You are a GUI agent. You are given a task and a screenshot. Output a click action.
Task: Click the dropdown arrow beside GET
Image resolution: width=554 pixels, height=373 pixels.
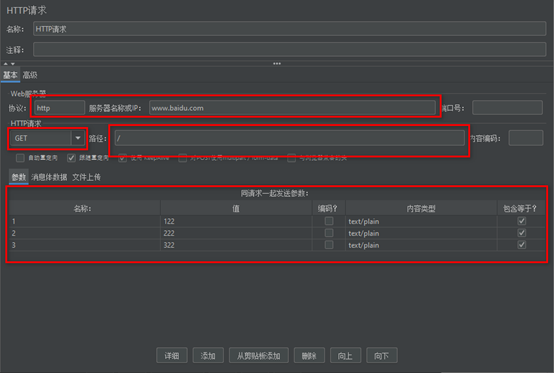78,138
